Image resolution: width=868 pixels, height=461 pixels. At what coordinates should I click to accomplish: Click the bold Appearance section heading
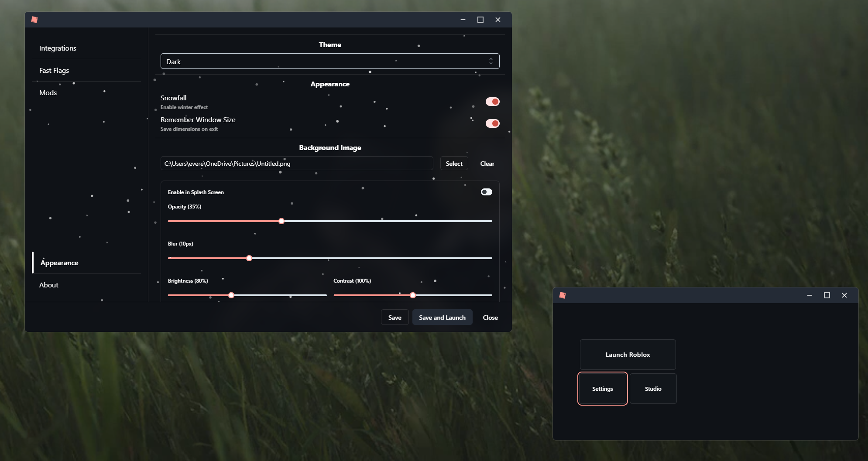[x=330, y=84]
